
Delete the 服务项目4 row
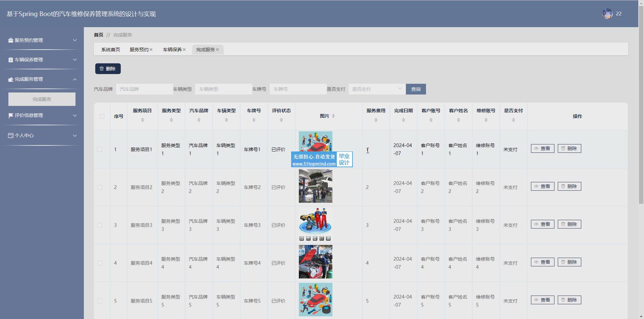click(x=570, y=262)
